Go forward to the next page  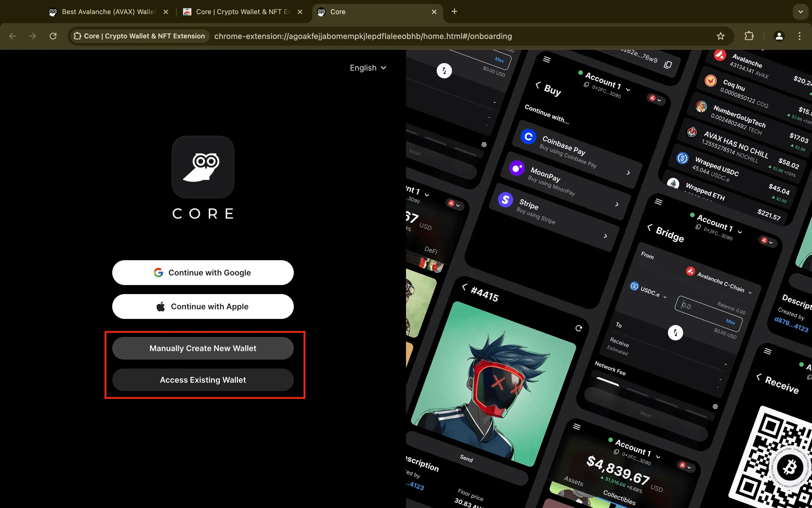(x=32, y=36)
